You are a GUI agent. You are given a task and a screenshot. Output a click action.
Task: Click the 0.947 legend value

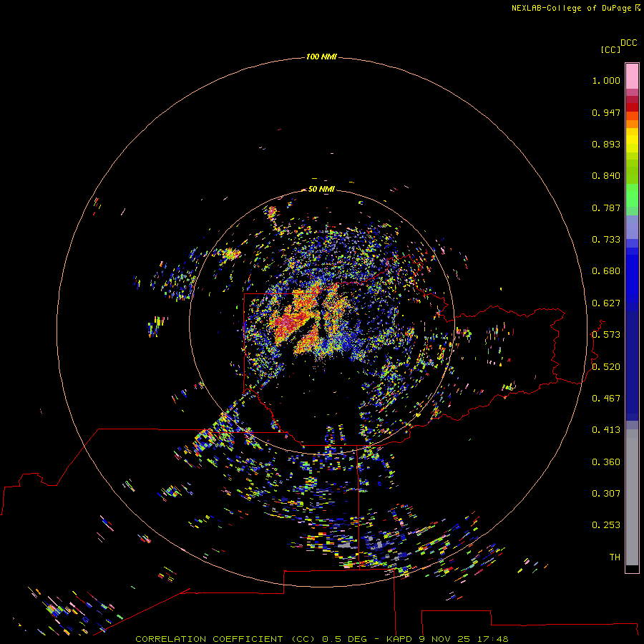tap(606, 112)
